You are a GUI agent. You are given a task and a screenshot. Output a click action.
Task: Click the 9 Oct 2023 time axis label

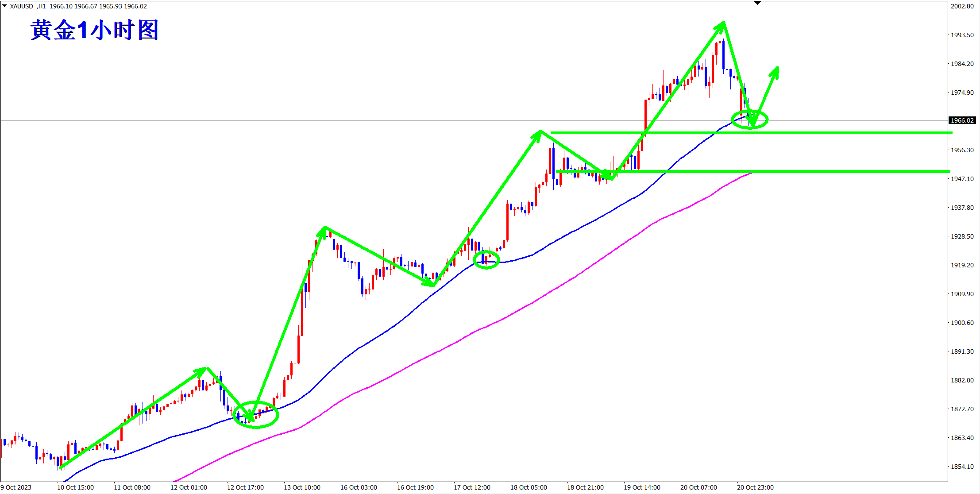(x=16, y=487)
